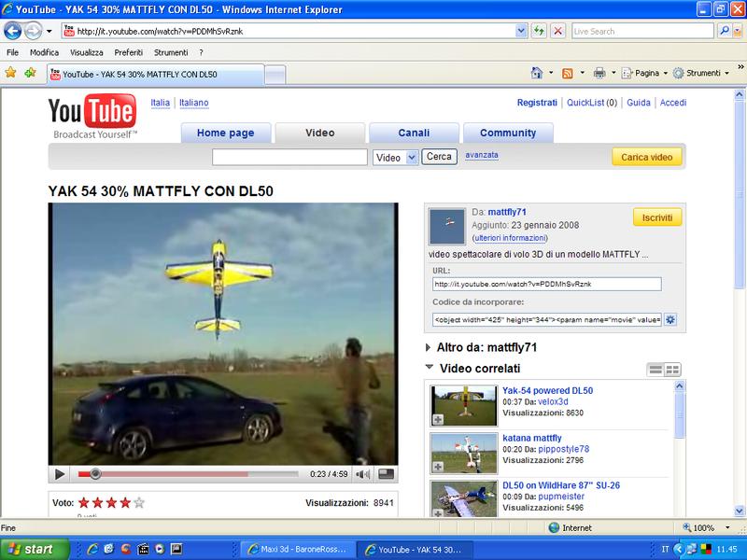Click the print icon in IE toolbar

click(x=599, y=73)
